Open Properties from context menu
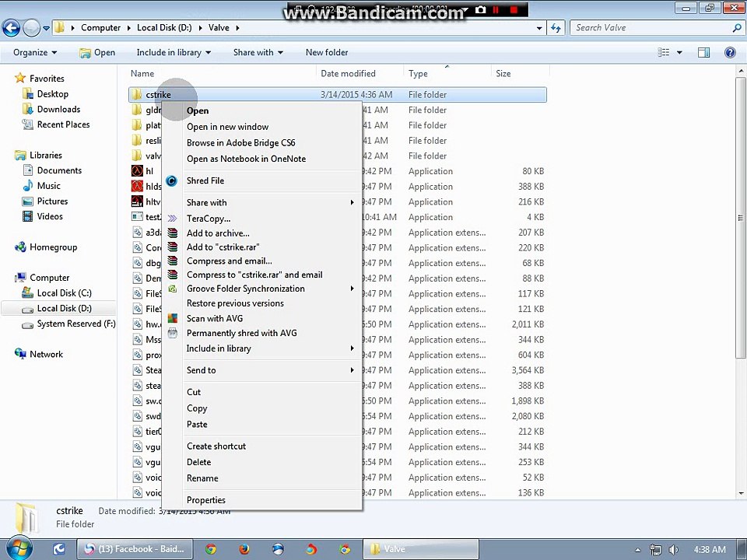This screenshot has height=560, width=747. (205, 500)
